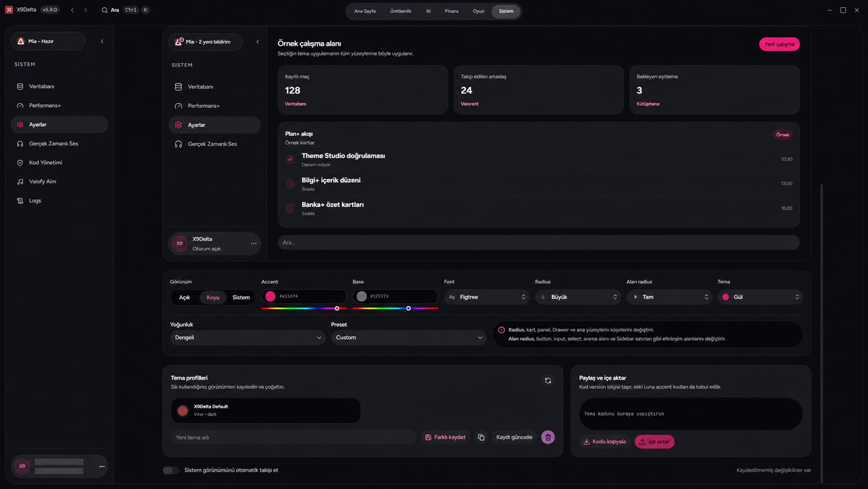Go forward with the navigation arrow
Viewport: 868px width, 489px height.
point(86,10)
